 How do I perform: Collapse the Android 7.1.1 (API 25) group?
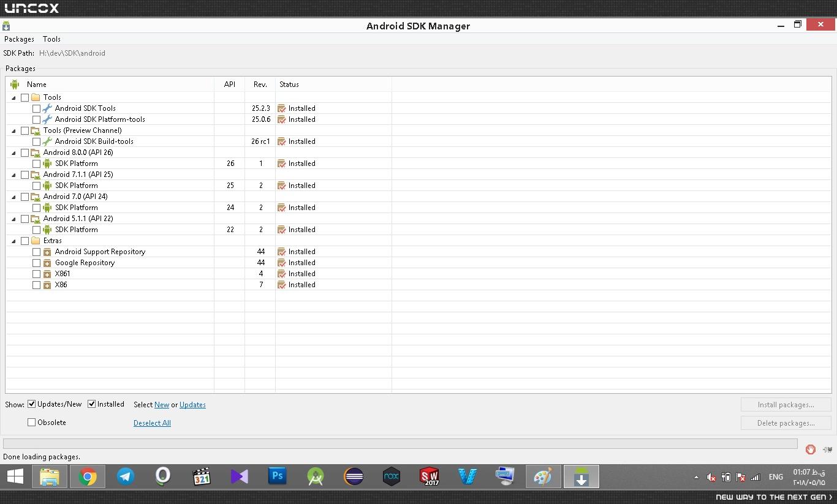tap(13, 175)
